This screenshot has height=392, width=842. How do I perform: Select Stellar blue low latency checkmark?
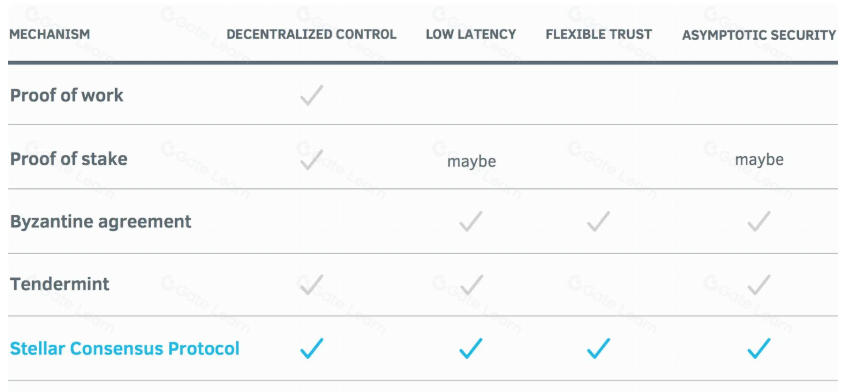tap(470, 348)
